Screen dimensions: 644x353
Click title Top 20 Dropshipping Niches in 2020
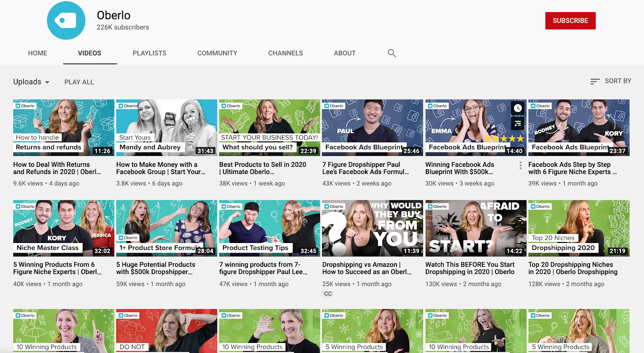coord(573,268)
